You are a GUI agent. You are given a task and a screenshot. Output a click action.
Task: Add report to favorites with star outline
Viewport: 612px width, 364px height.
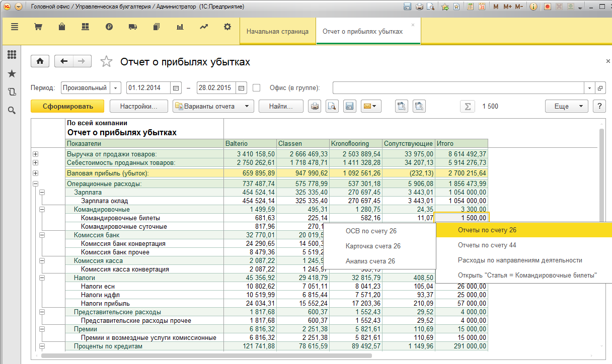tap(106, 61)
